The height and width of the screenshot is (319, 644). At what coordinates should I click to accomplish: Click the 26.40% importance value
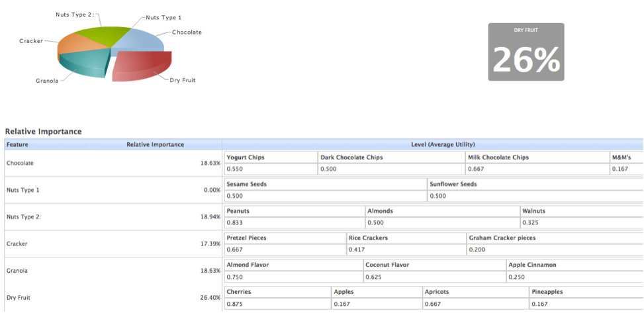[210, 298]
